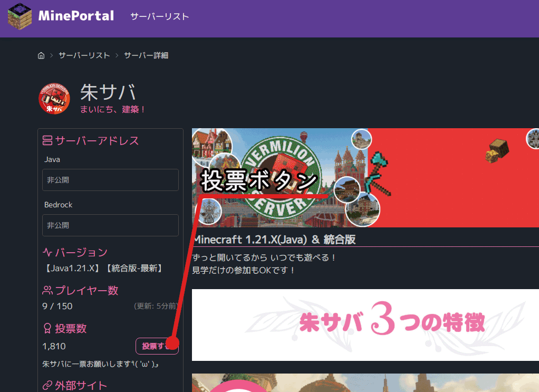This screenshot has height=392, width=539.
Task: Go to home via breadcrumb house icon
Action: pos(41,55)
